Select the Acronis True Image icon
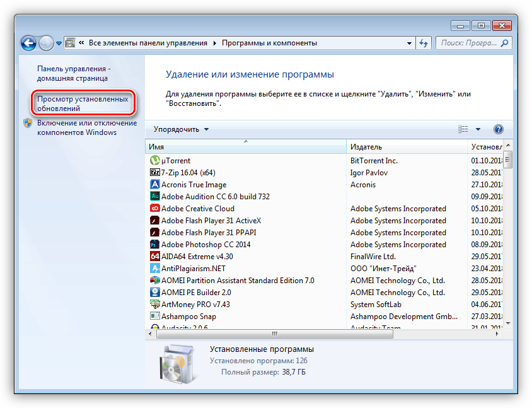 click(154, 184)
